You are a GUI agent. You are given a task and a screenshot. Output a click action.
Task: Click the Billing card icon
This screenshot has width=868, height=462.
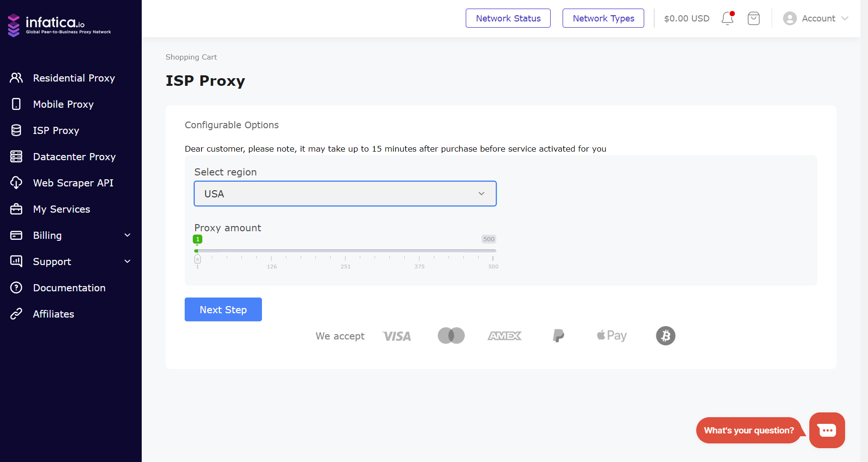point(16,235)
